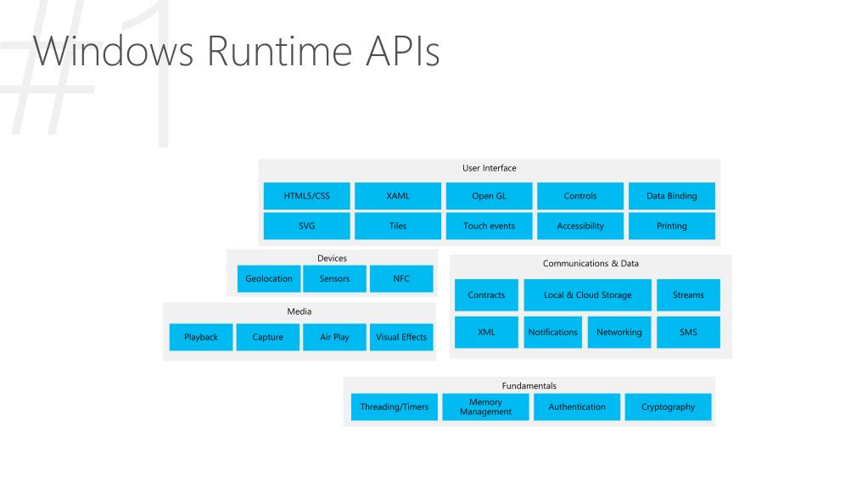This screenshot has width=868, height=488.
Task: Click the Networking box
Action: (x=619, y=333)
